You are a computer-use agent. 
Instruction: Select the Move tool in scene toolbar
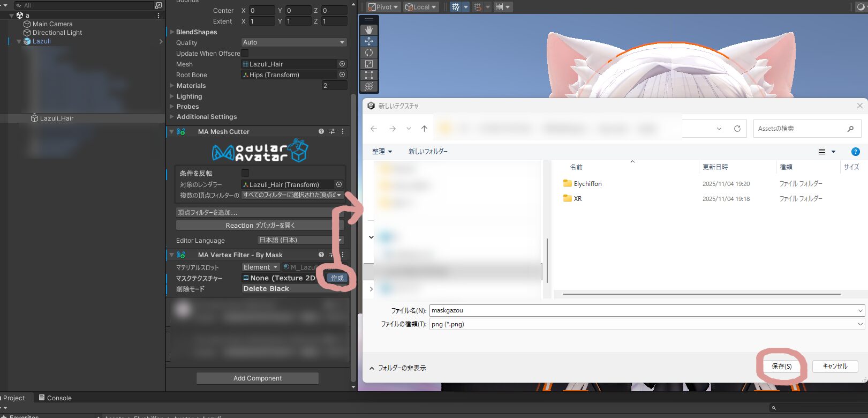[369, 41]
